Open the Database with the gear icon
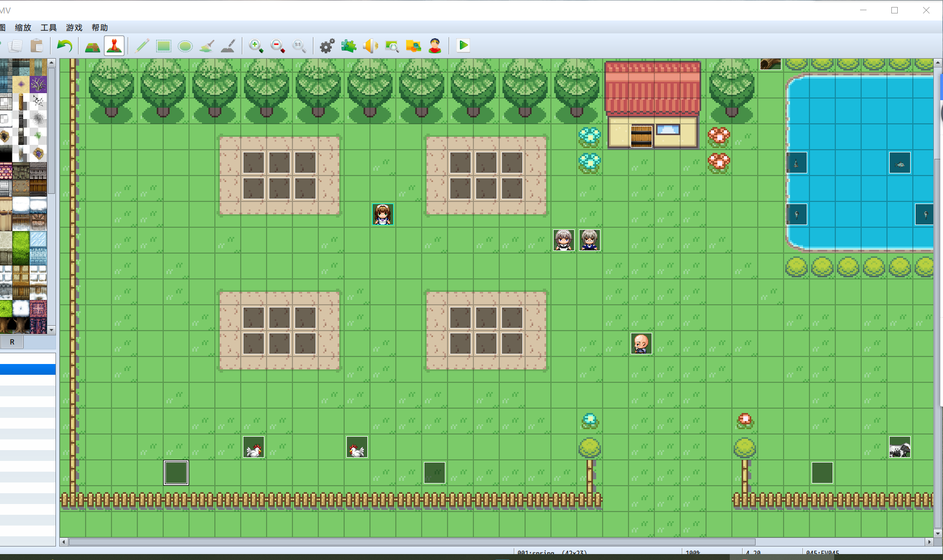Viewport: 943px width, 560px height. click(326, 46)
